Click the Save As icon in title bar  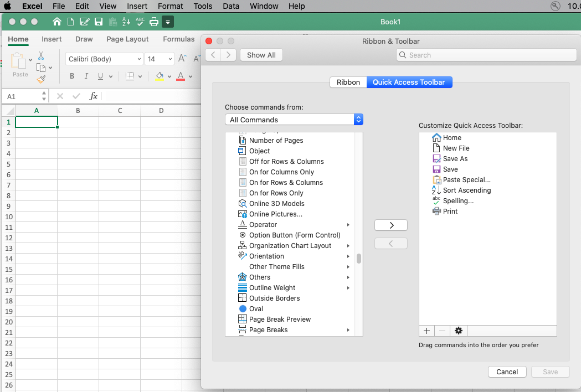(x=84, y=22)
